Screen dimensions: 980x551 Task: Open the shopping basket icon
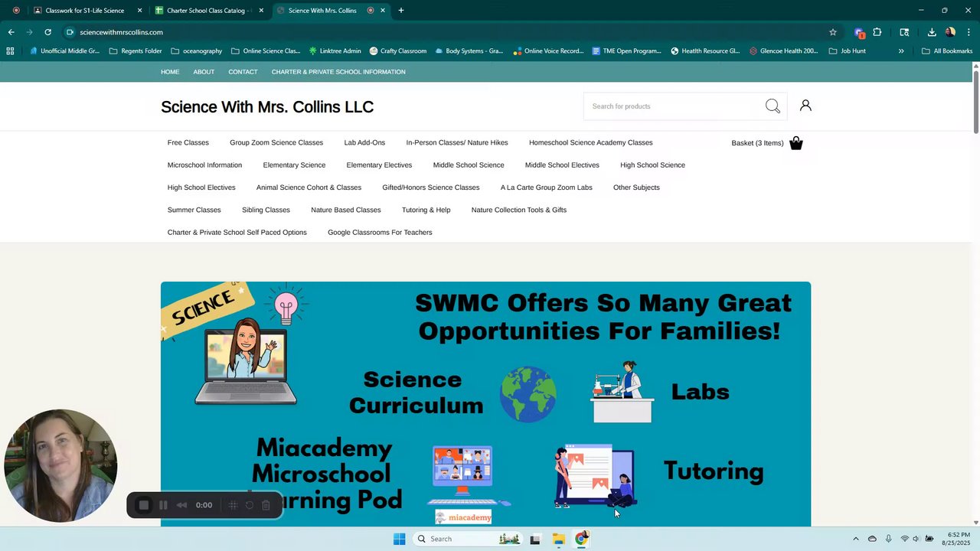click(796, 143)
